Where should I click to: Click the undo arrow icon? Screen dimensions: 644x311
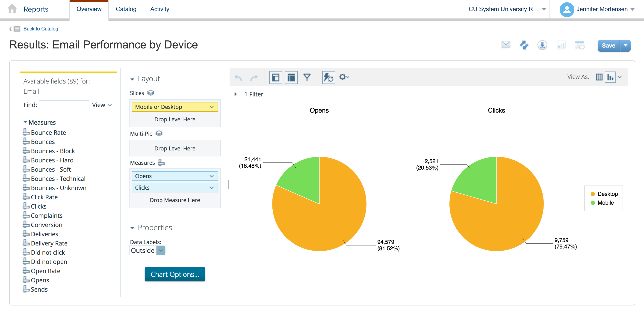tap(239, 77)
